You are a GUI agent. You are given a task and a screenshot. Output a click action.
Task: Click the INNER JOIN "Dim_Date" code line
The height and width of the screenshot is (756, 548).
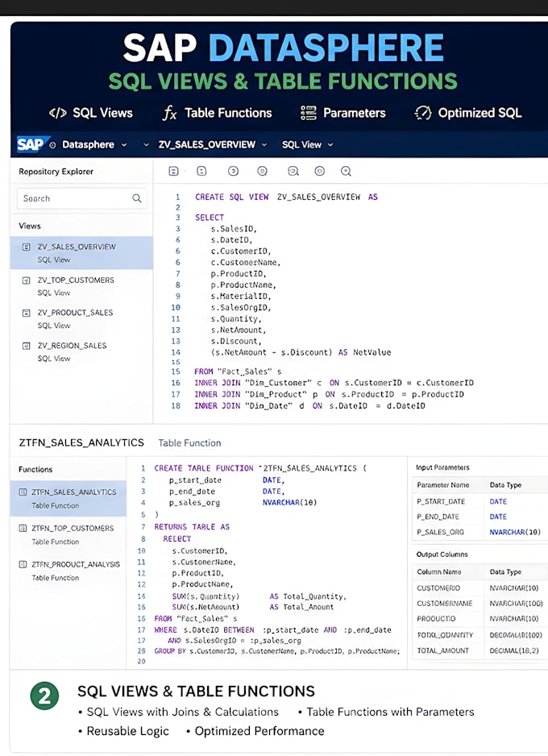pos(309,406)
